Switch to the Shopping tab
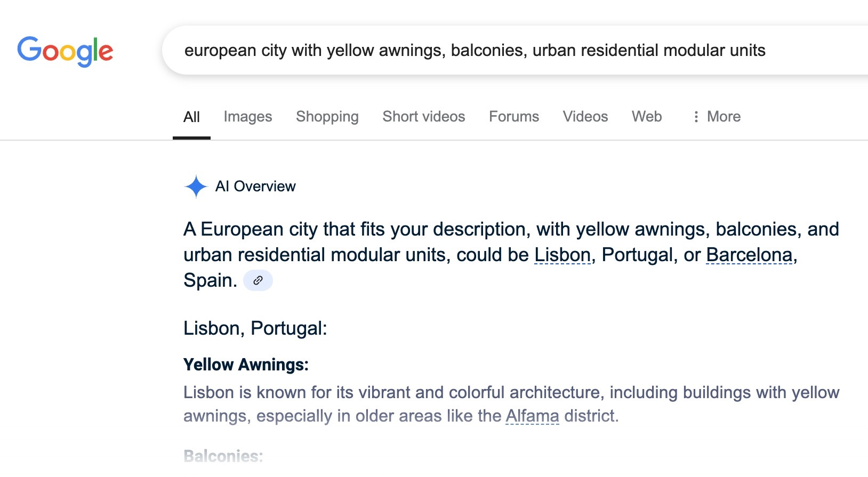Viewport: 868px width, 477px height. (327, 117)
